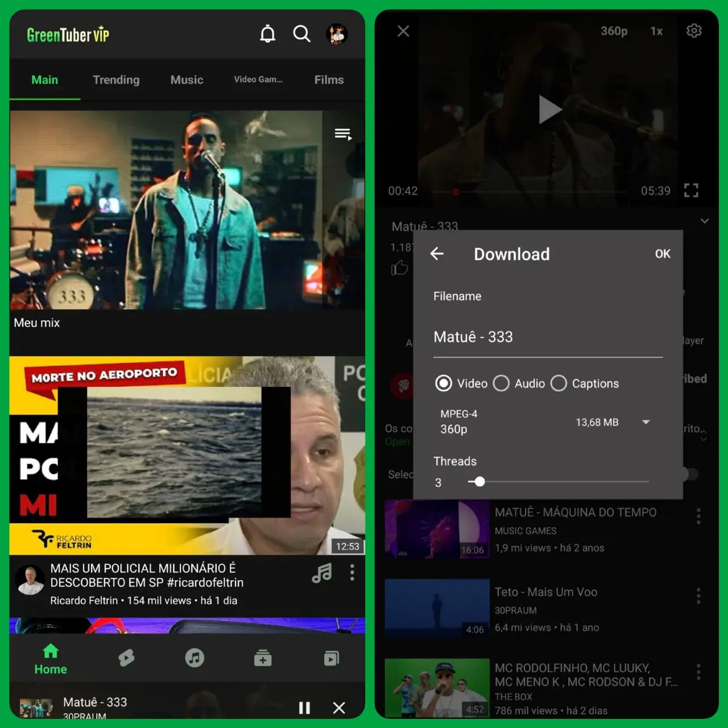Open mini player thumbnail for Matuê - 333
Screen dimensions: 728x728
click(x=36, y=708)
